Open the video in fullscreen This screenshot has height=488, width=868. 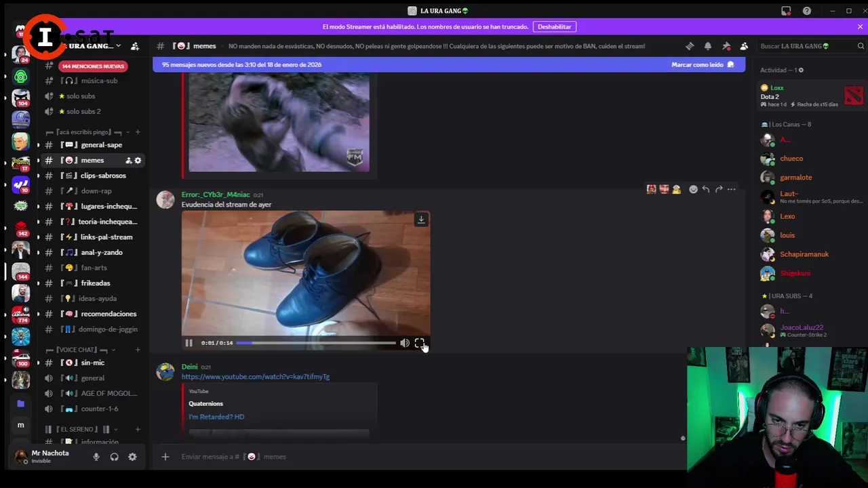[419, 343]
